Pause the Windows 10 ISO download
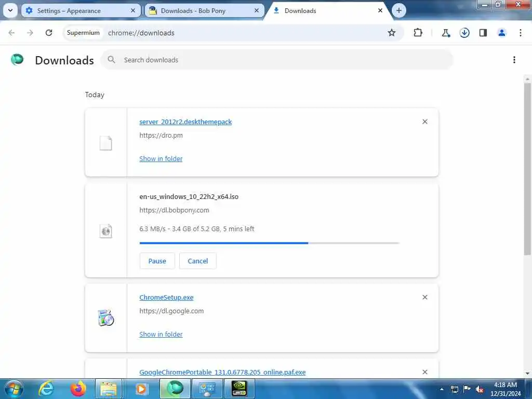 click(157, 261)
